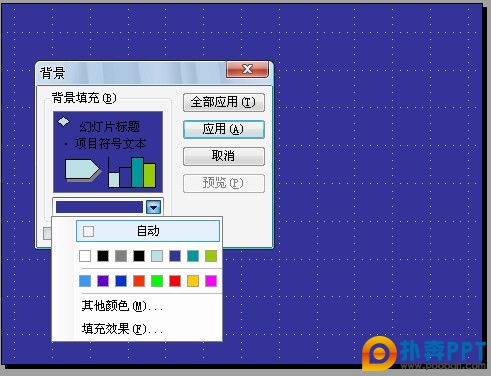This screenshot has height=376, width=491.
Task: Pick the pure red swatch
Action: click(x=175, y=281)
